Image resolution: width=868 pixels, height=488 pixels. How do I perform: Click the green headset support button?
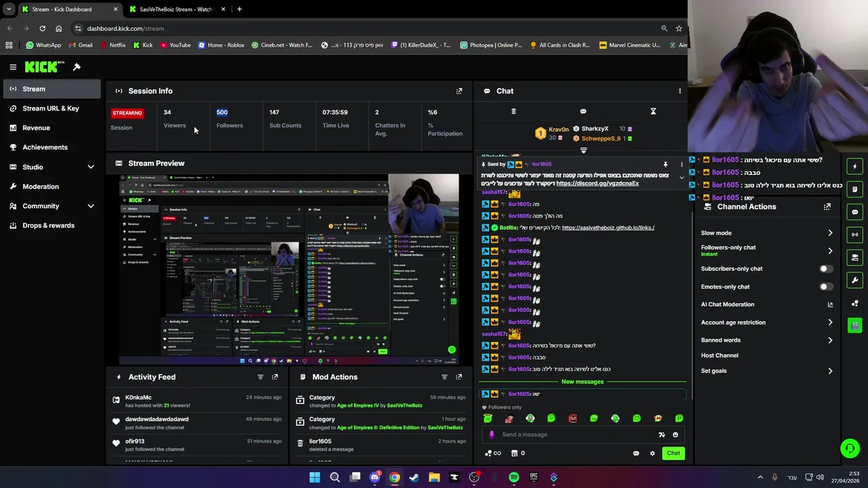coord(850,448)
